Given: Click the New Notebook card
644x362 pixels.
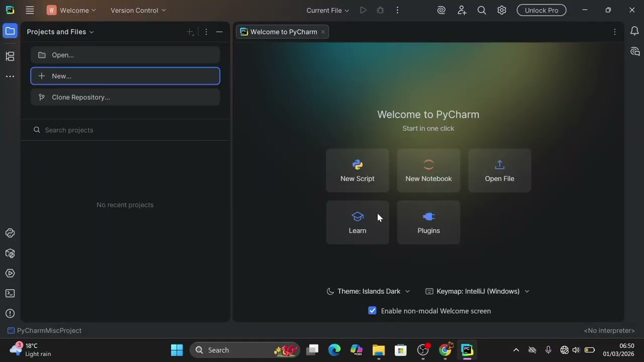Looking at the screenshot, I should point(429,170).
